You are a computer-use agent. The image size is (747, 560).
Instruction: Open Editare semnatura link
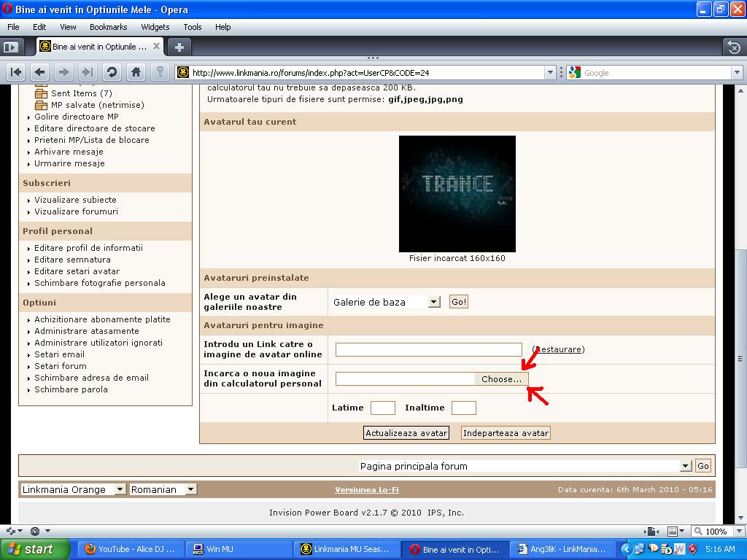(72, 260)
